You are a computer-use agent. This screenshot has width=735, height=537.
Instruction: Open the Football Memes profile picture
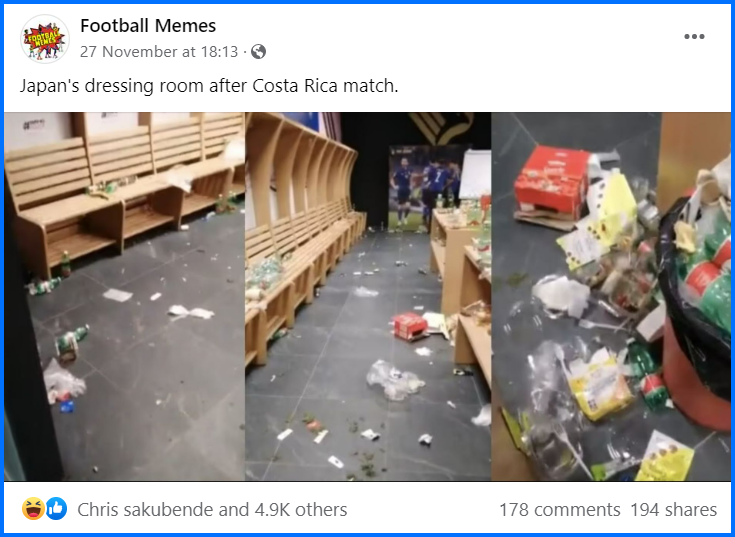pos(45,38)
